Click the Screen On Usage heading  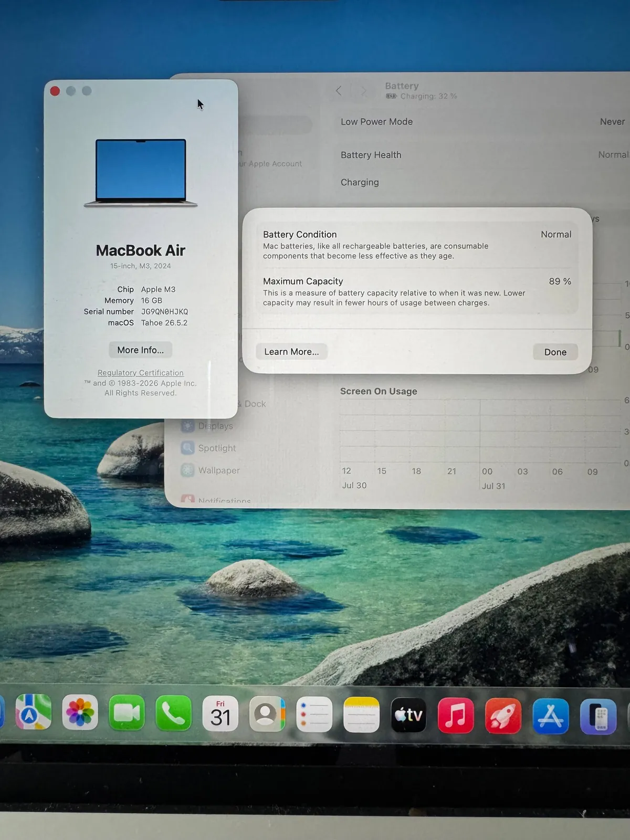379,391
